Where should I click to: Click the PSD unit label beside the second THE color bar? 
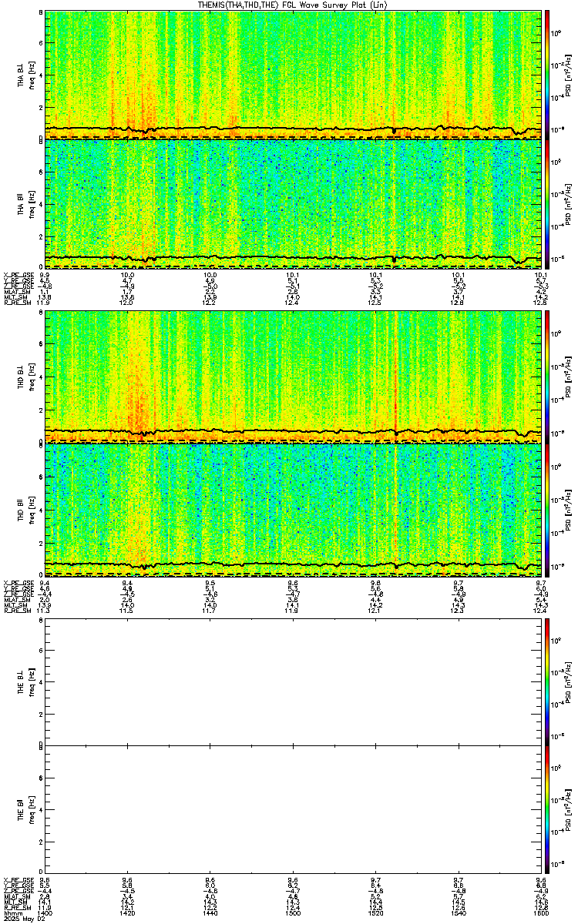pyautogui.click(x=568, y=810)
